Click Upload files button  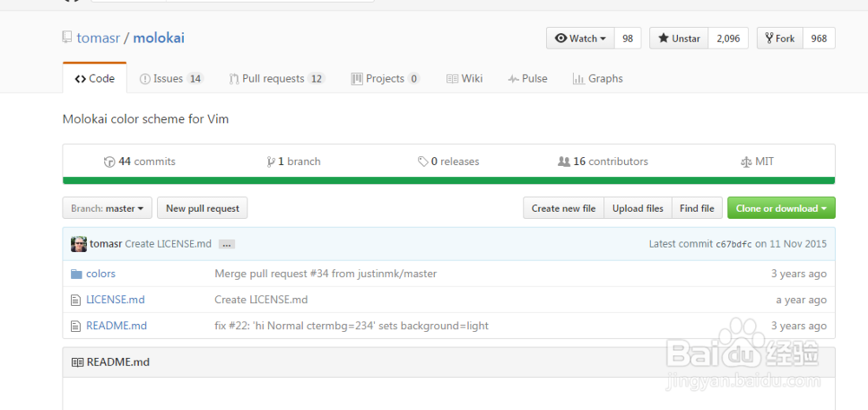(638, 208)
